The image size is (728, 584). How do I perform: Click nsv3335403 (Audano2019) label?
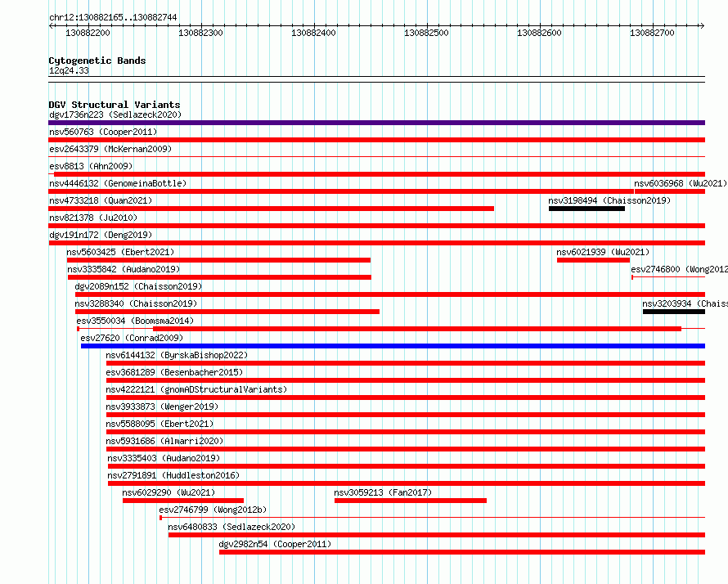[x=164, y=458]
